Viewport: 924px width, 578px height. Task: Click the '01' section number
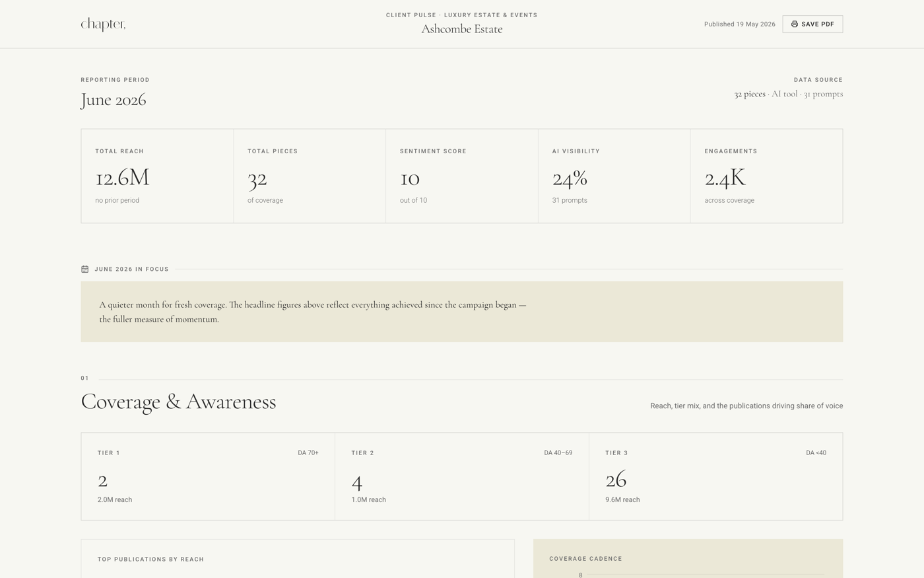pos(84,379)
